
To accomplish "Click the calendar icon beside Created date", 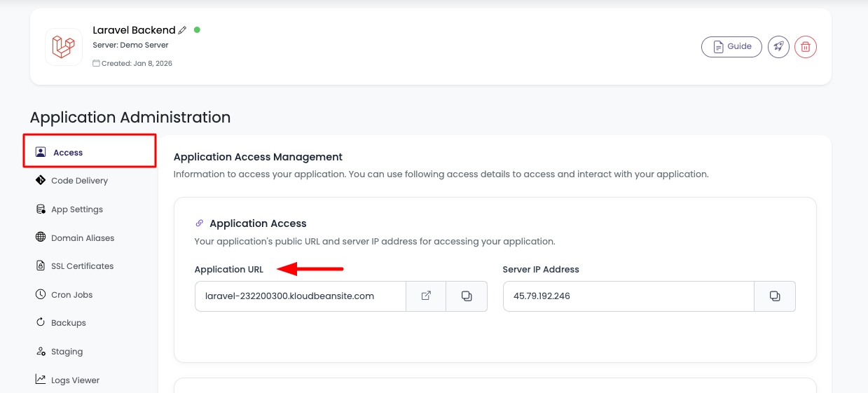I will 96,63.
